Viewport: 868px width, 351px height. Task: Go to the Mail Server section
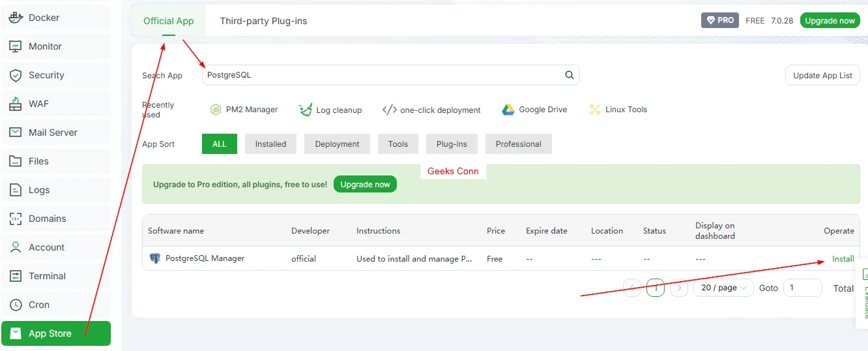click(x=55, y=132)
